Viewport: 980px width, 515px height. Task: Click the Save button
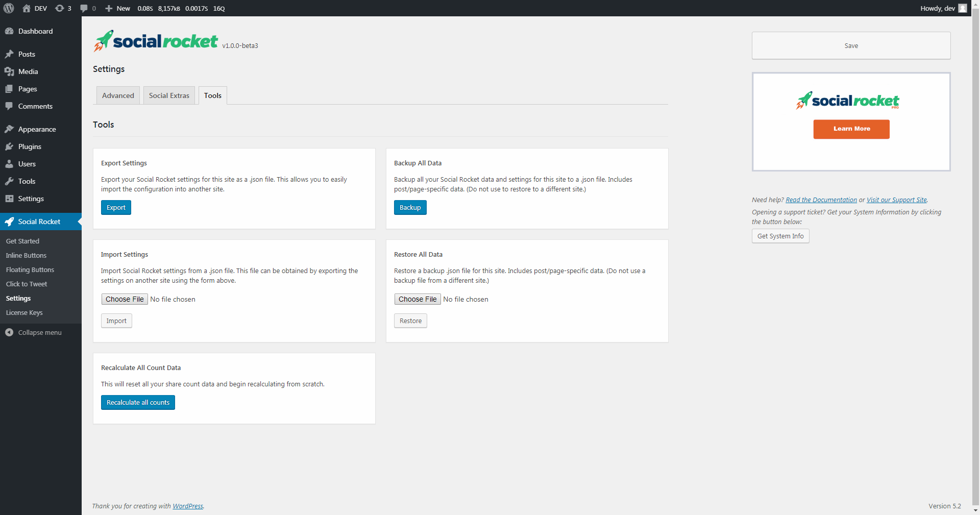pyautogui.click(x=851, y=45)
